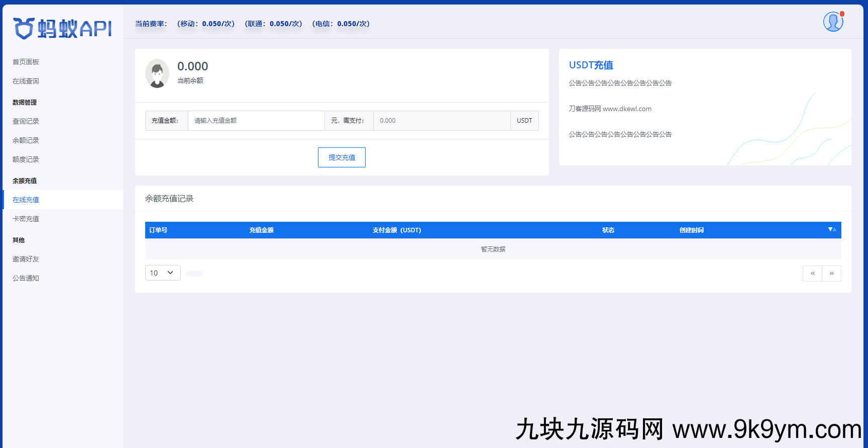Go to previous page of records

click(812, 274)
